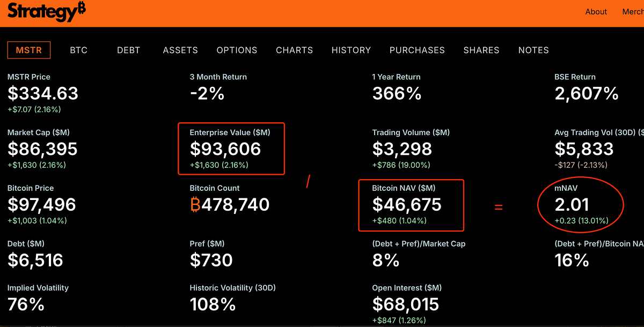The image size is (644, 327).
Task: Click the 1 Year Return 366% value
Action: pyautogui.click(x=396, y=93)
